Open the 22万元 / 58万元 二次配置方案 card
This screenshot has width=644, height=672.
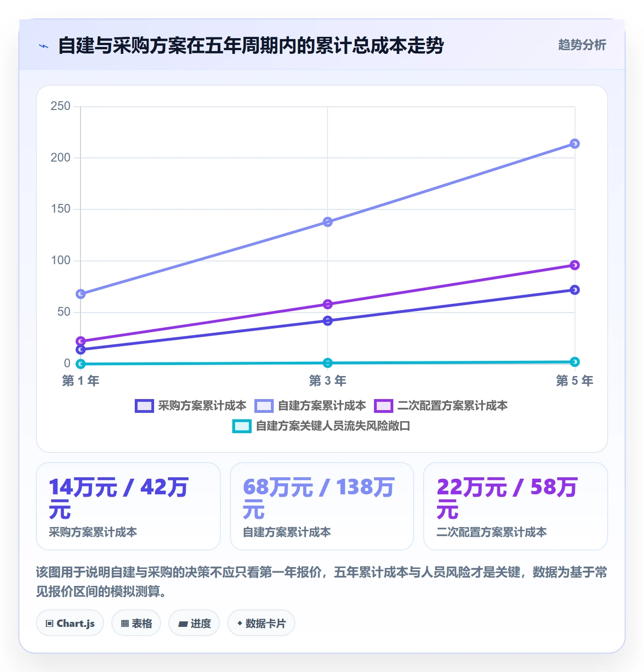tap(516, 506)
